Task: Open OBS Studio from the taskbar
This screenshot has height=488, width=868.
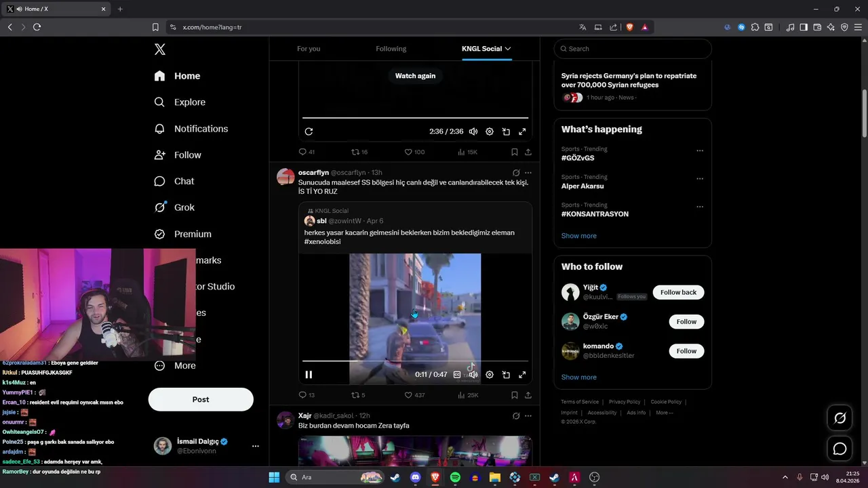Action: point(595,477)
